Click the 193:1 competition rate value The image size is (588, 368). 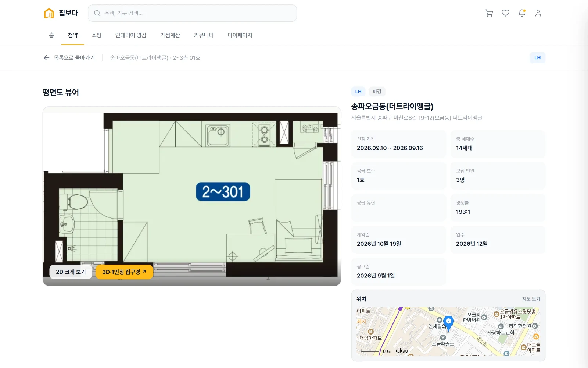click(x=463, y=212)
